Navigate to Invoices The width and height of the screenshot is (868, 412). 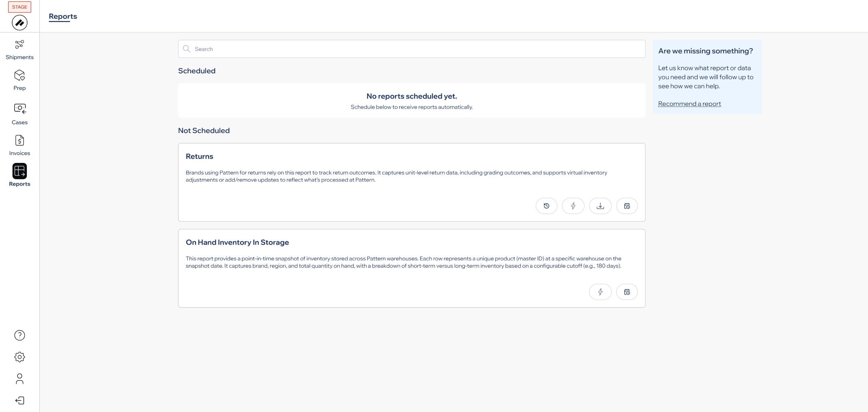pos(19,145)
